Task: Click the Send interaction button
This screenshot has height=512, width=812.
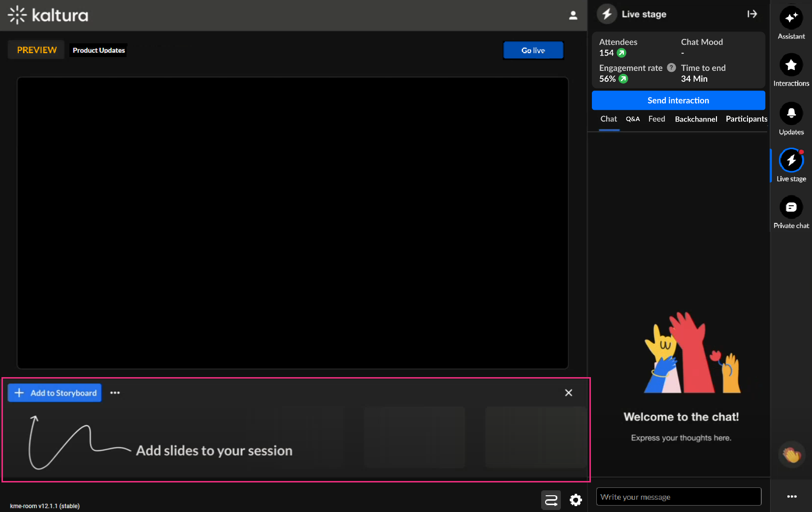Action: coord(679,100)
